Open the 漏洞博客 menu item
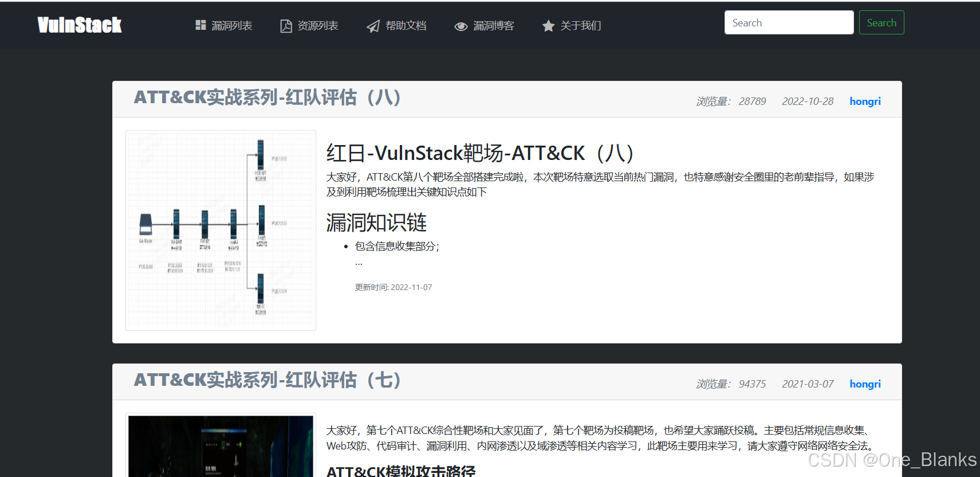This screenshot has height=477, width=980. 494,26
